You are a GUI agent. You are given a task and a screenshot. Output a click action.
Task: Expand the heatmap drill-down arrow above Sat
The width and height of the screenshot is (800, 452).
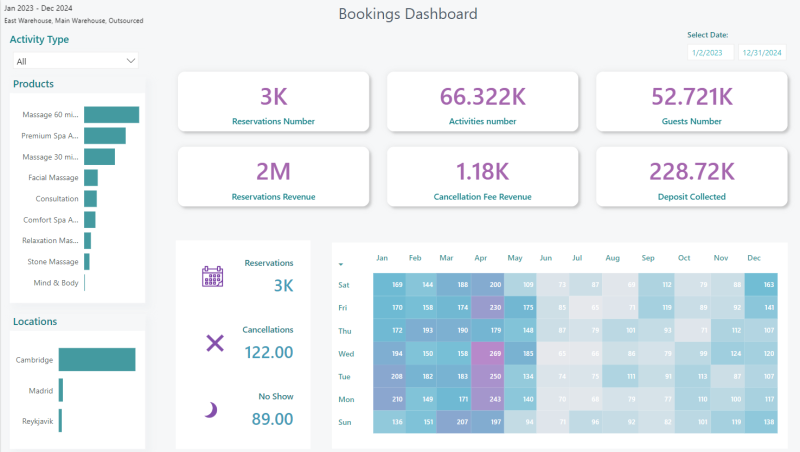[x=341, y=264]
